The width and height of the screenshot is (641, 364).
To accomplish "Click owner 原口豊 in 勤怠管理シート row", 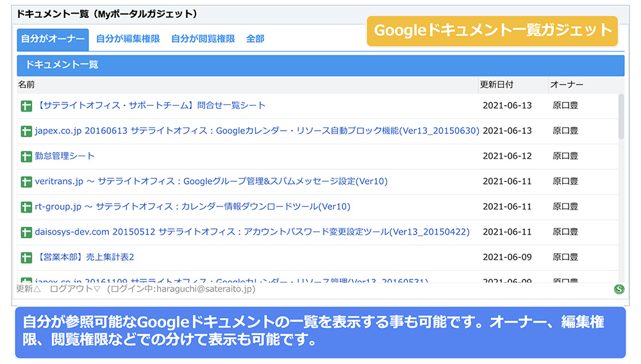I will point(565,156).
